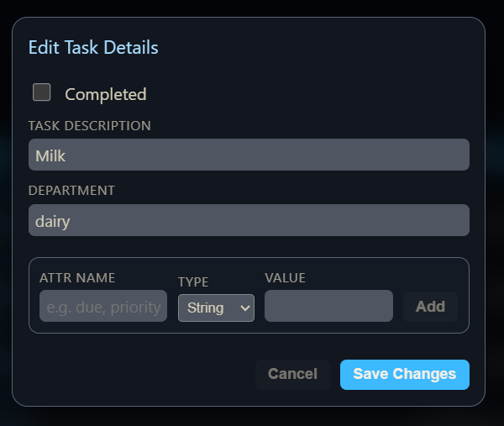
Task: Click the "Edit Task Details" heading
Action: 93,47
